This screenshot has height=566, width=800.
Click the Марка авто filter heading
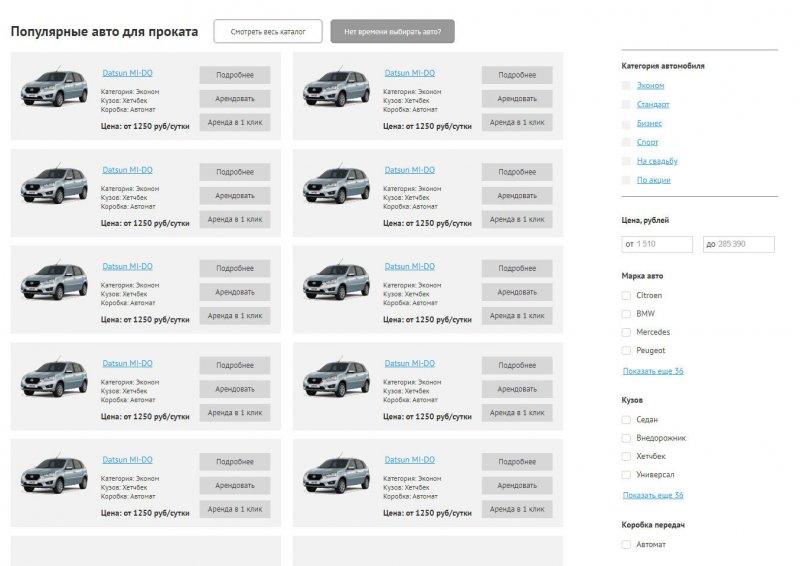pyautogui.click(x=642, y=276)
